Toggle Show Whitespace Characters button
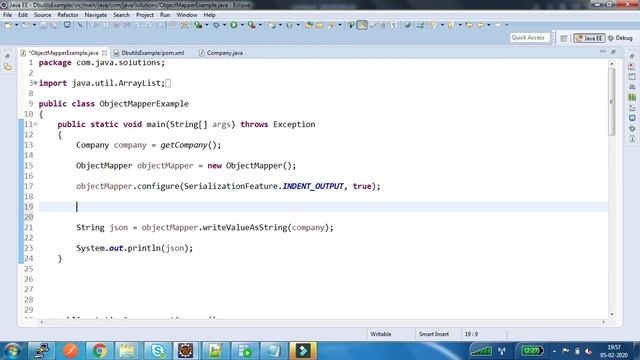This screenshot has width=640, height=360. [394, 25]
